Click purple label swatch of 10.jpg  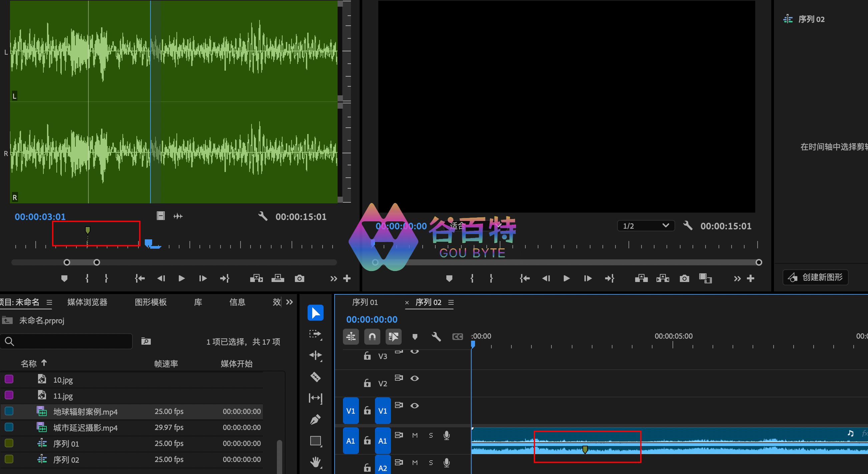9,379
